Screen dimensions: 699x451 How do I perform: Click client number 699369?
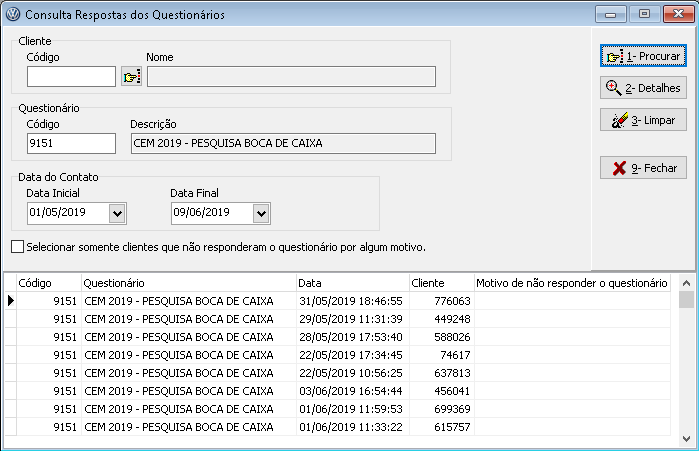[x=452, y=409]
